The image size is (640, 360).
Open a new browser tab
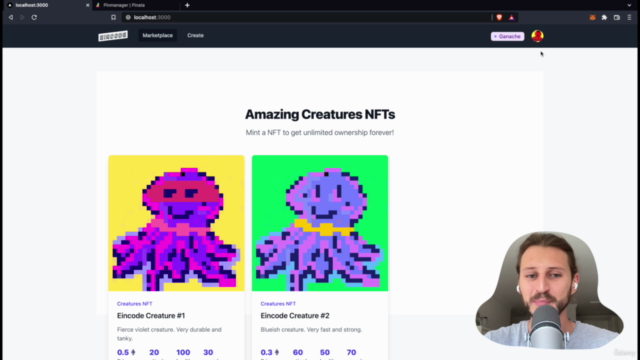[x=187, y=5]
